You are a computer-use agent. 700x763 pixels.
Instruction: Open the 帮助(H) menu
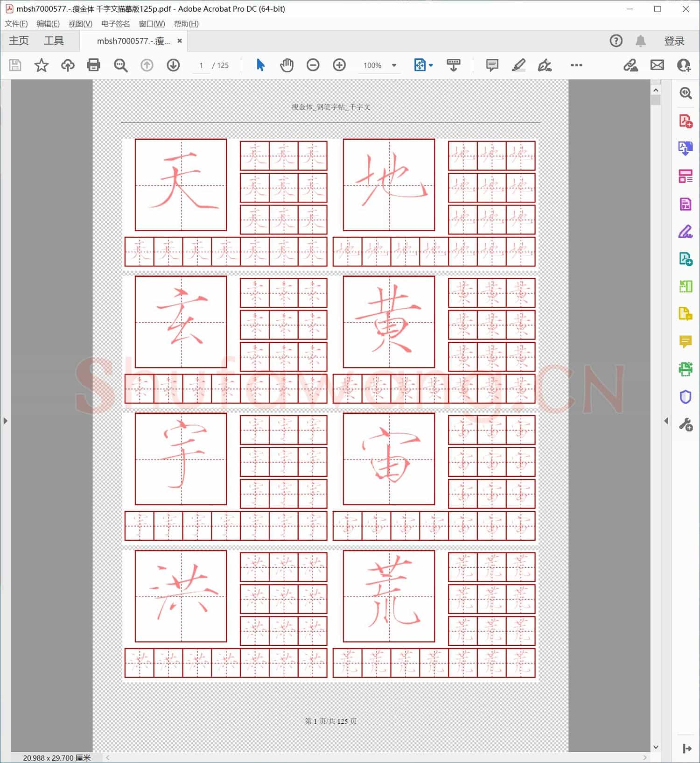(x=186, y=24)
